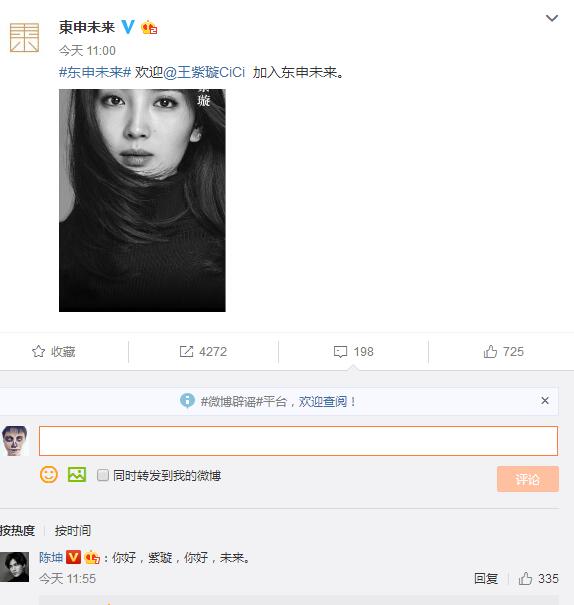574x605 pixels.
Task: Open the 欢迎查阅 rumor platform link
Action: [x=322, y=402]
